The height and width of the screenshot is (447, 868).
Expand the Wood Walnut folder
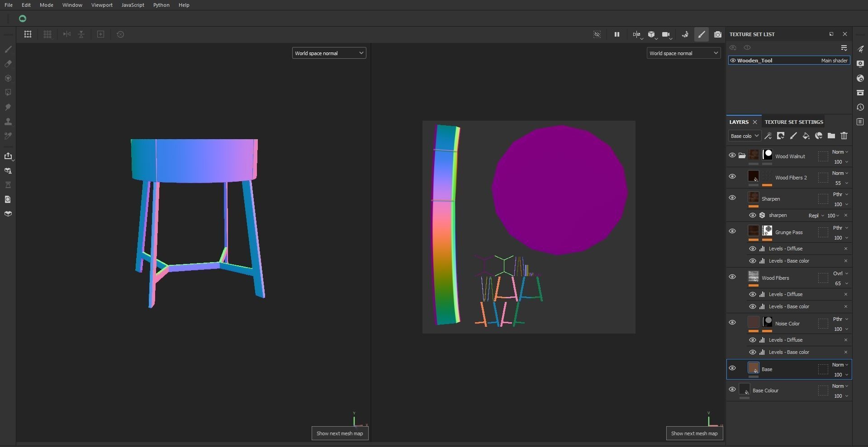tap(742, 155)
